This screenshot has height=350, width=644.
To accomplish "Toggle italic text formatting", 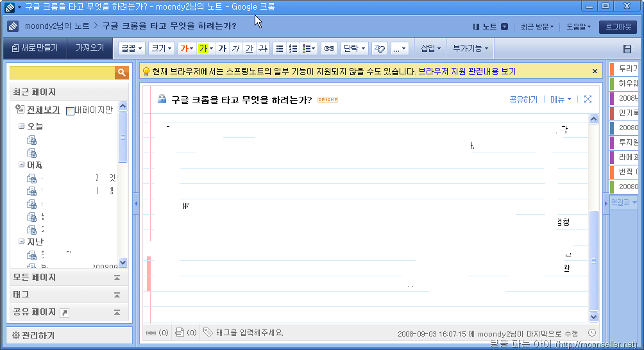I will (236, 49).
